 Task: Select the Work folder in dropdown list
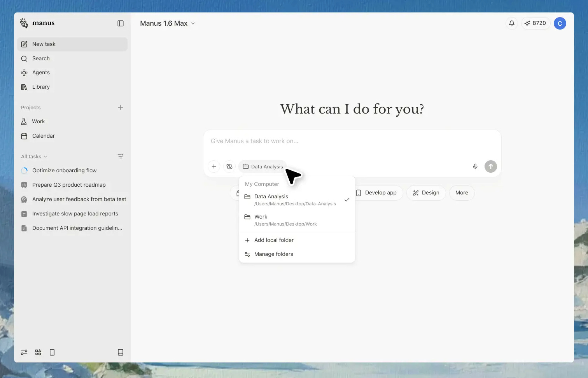(297, 220)
